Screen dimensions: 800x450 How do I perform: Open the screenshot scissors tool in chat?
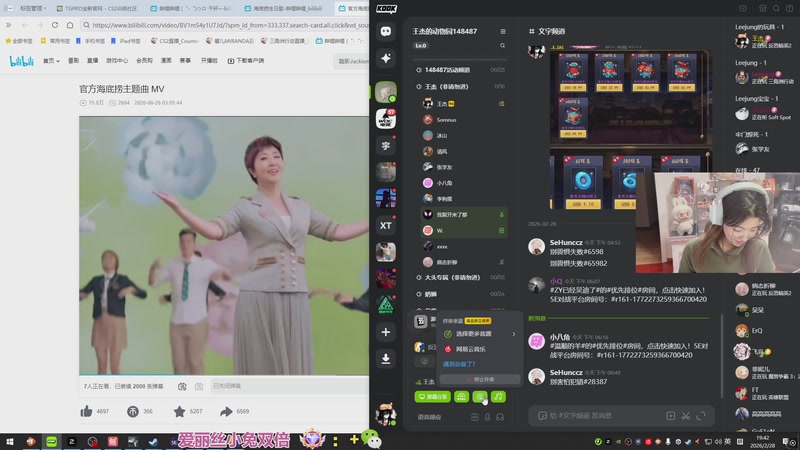click(x=686, y=416)
